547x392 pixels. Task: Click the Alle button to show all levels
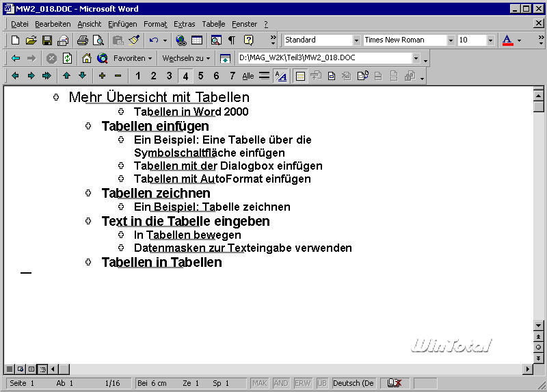pyautogui.click(x=248, y=76)
